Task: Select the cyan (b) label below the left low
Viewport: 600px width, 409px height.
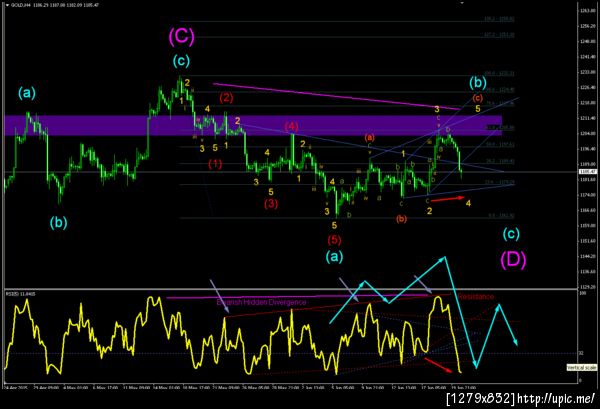Action: 59,222
